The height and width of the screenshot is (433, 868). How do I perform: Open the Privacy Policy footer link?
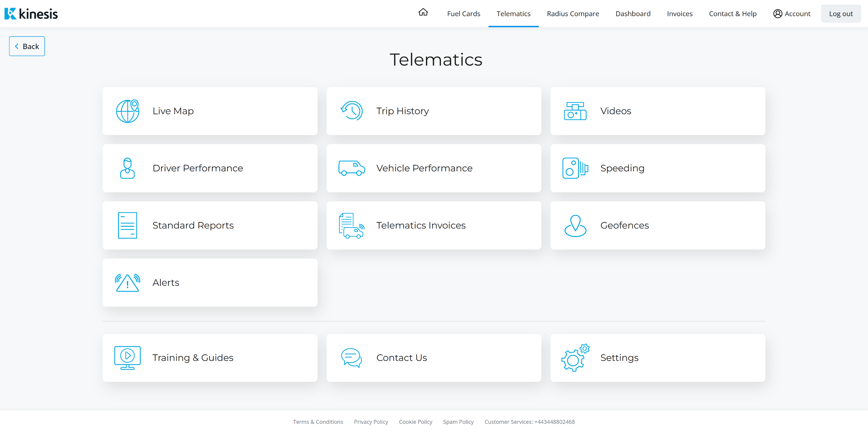(x=371, y=422)
